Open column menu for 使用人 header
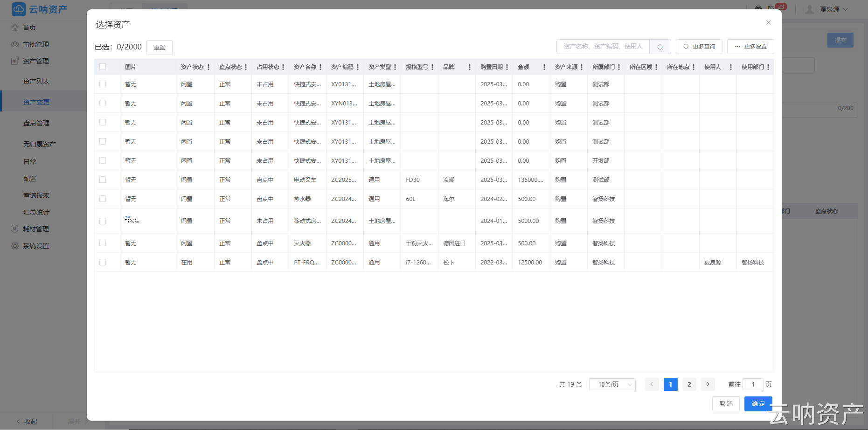The height and width of the screenshot is (430, 868). point(731,67)
